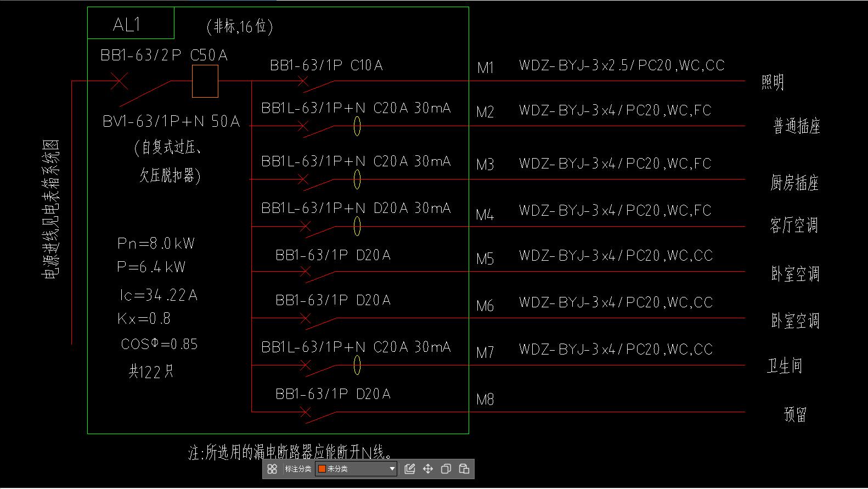Select the BB1-63/1P C10A breaker label
The width and height of the screenshot is (868, 489).
click(x=326, y=65)
